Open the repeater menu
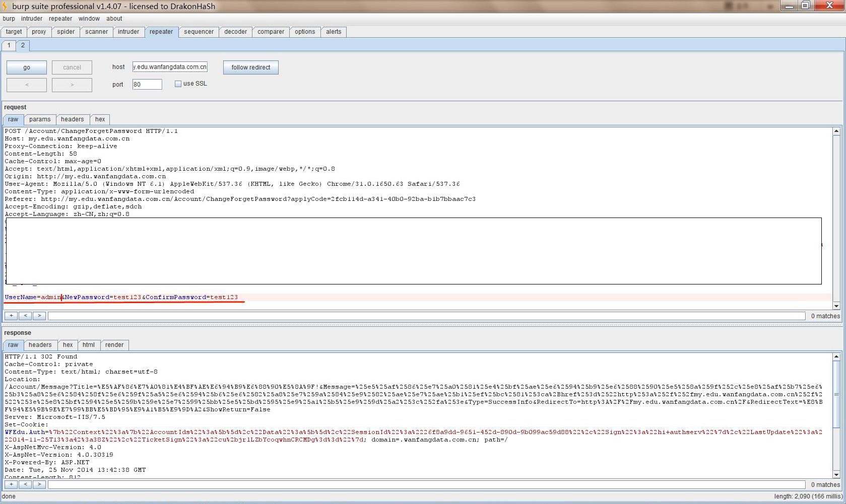The height and width of the screenshot is (504, 846). [60, 19]
